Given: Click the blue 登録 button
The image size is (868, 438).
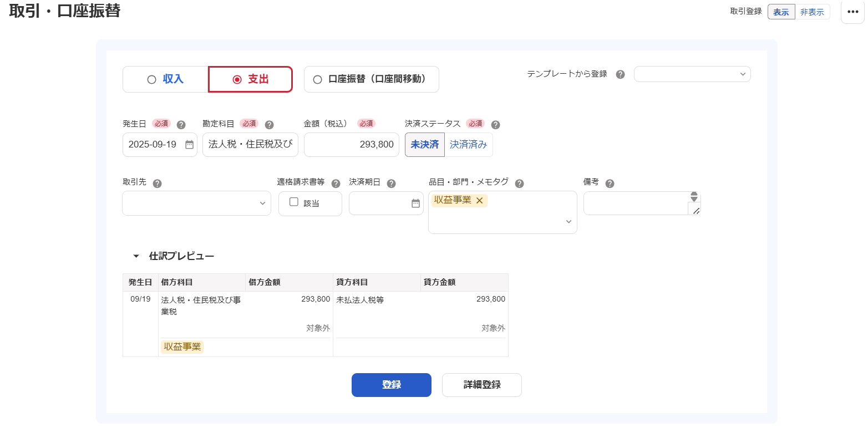Looking at the screenshot, I should 392,385.
